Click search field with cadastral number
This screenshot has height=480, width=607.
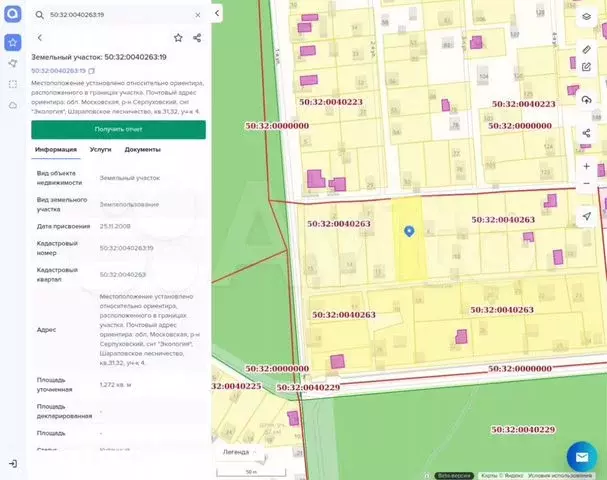(x=118, y=15)
